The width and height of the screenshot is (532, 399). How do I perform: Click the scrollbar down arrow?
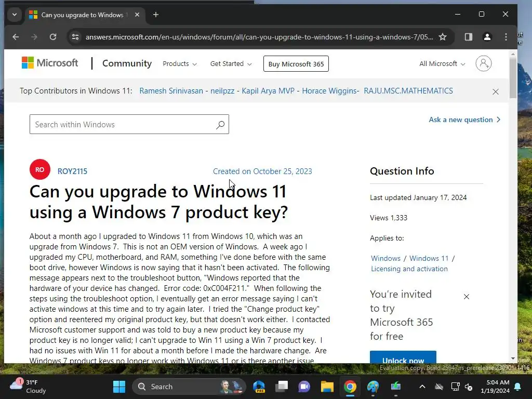tap(513, 358)
